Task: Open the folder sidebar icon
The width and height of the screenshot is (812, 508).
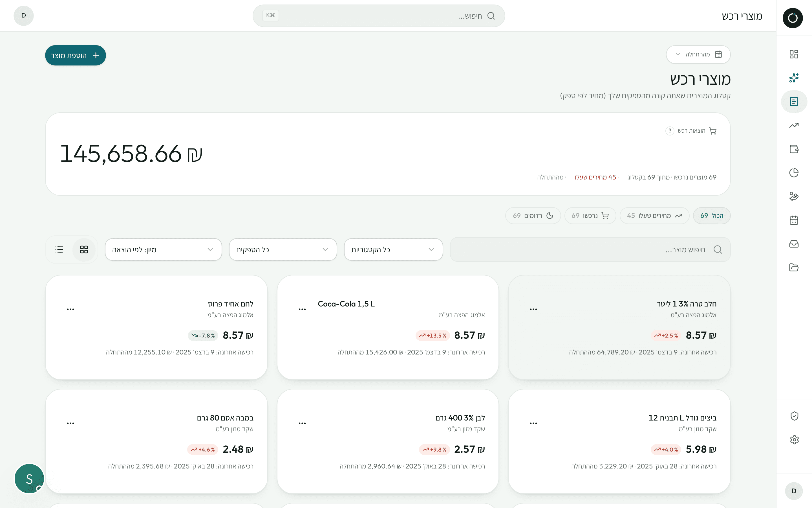Action: click(794, 268)
